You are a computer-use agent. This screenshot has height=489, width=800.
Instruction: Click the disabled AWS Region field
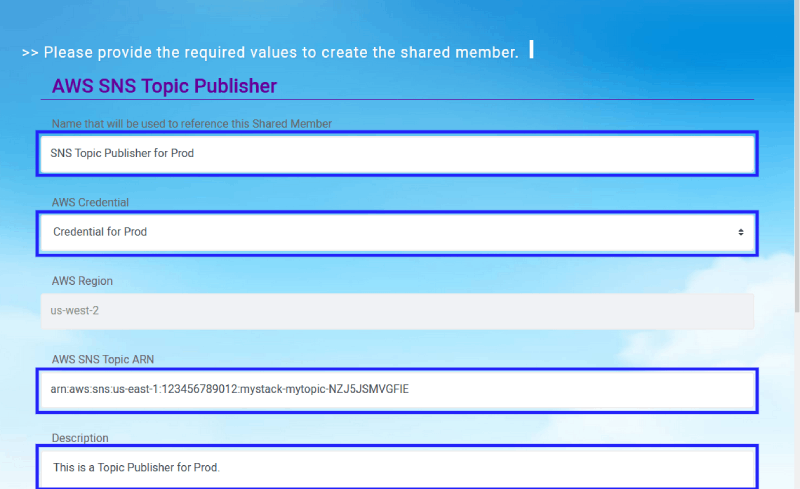click(397, 311)
